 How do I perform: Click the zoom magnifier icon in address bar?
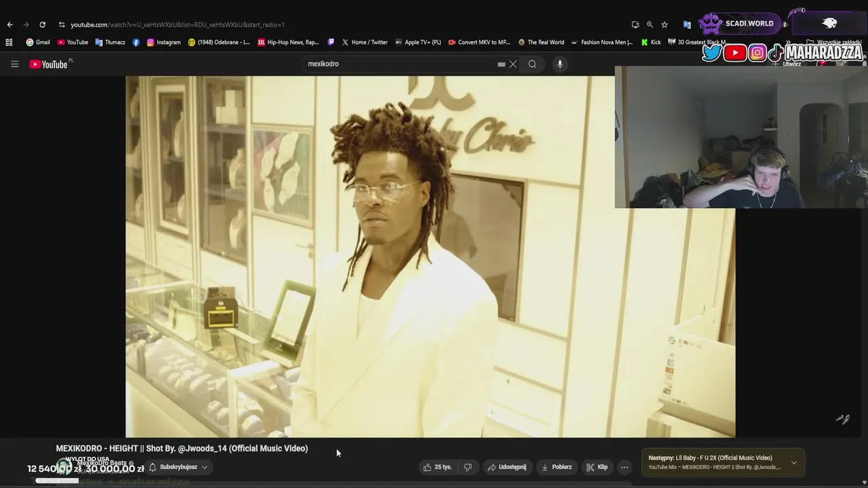pos(650,24)
